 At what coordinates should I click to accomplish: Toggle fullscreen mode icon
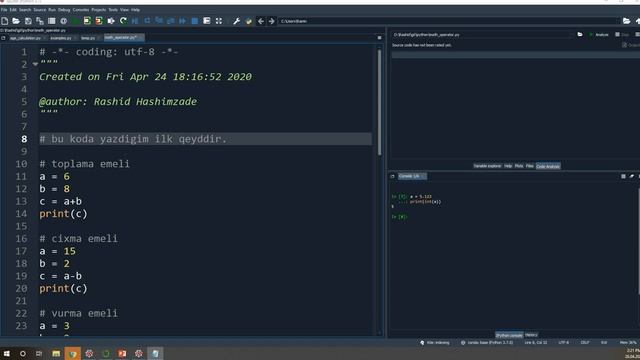[219, 21]
